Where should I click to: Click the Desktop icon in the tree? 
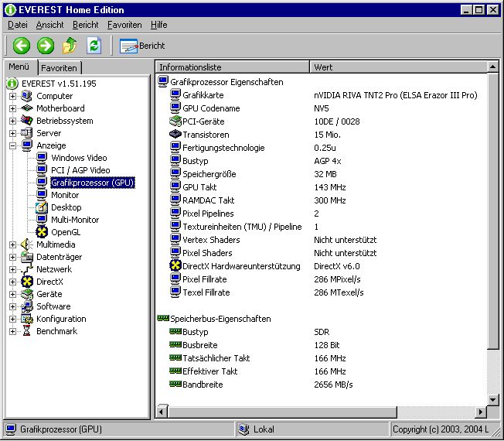(42, 207)
